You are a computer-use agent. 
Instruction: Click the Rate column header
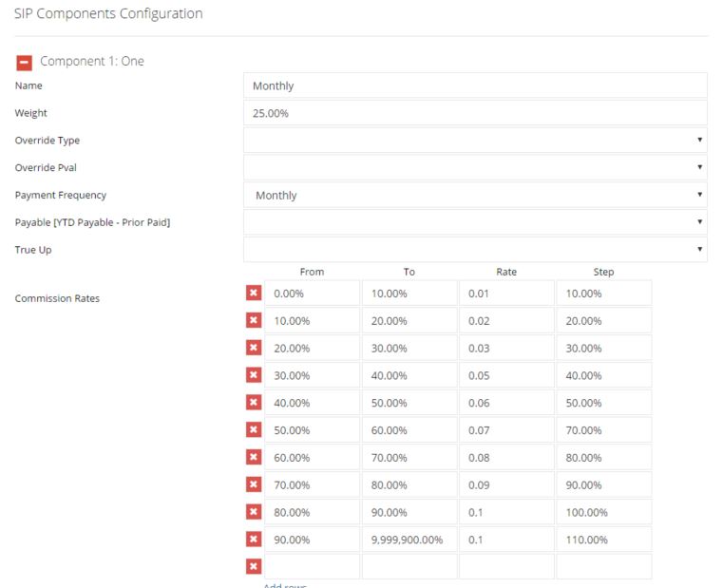pos(506,272)
